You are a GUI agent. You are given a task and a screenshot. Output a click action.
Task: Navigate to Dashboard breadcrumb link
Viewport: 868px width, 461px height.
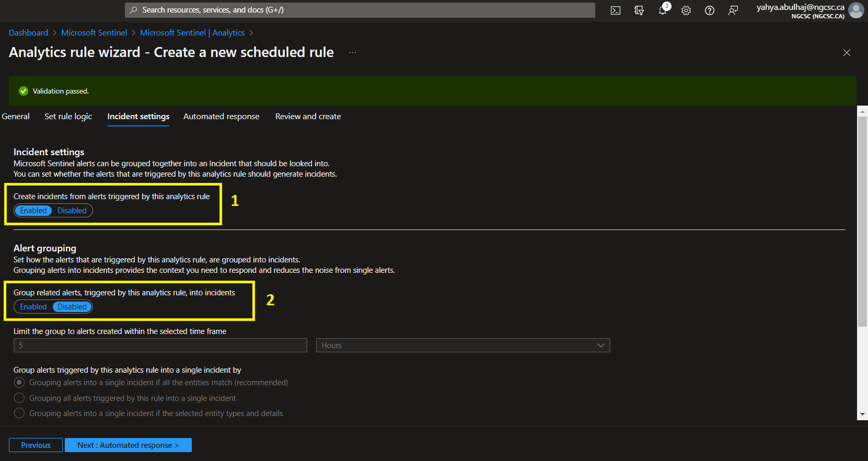click(29, 32)
